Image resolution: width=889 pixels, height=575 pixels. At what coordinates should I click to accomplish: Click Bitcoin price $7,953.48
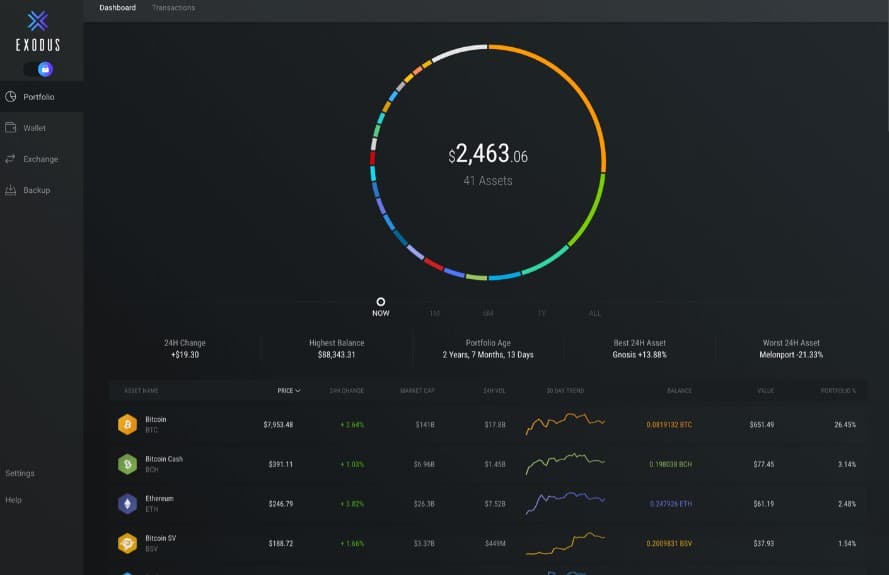(278, 425)
